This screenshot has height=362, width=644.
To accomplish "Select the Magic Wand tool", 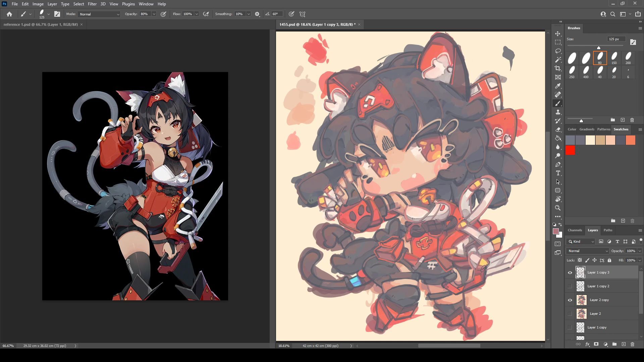I will [558, 60].
